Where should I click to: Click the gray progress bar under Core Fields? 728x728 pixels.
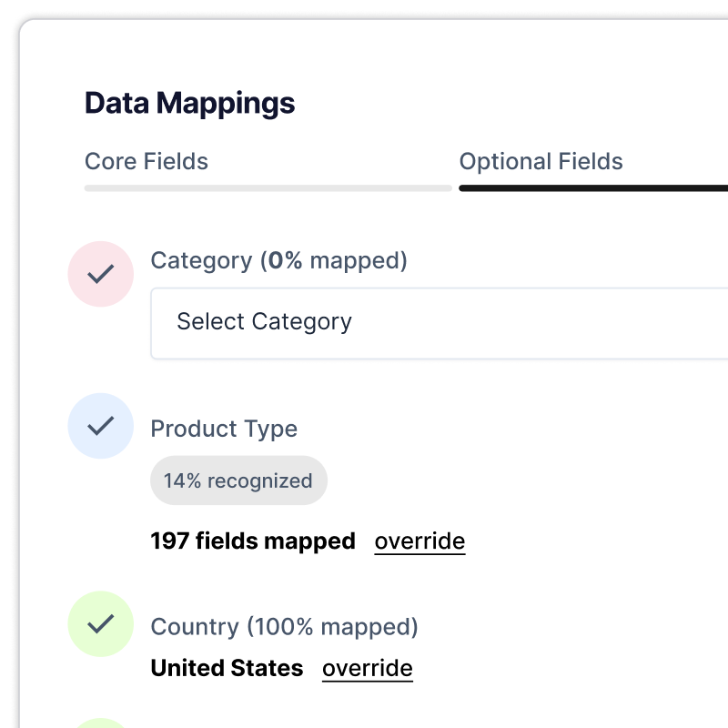(268, 188)
